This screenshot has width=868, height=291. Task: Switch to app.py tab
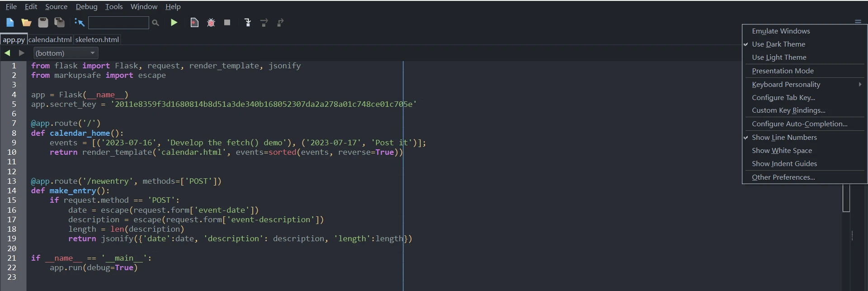tap(14, 40)
